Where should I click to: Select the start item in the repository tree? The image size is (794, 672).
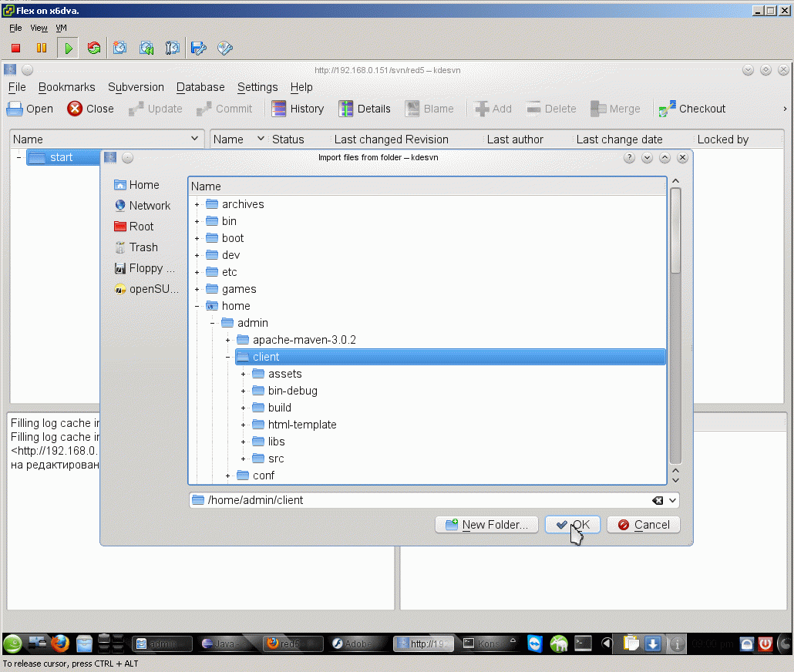tap(61, 157)
